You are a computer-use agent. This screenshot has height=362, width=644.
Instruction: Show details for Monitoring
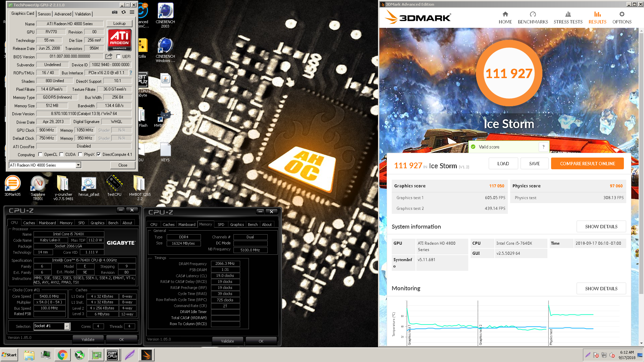click(x=601, y=289)
